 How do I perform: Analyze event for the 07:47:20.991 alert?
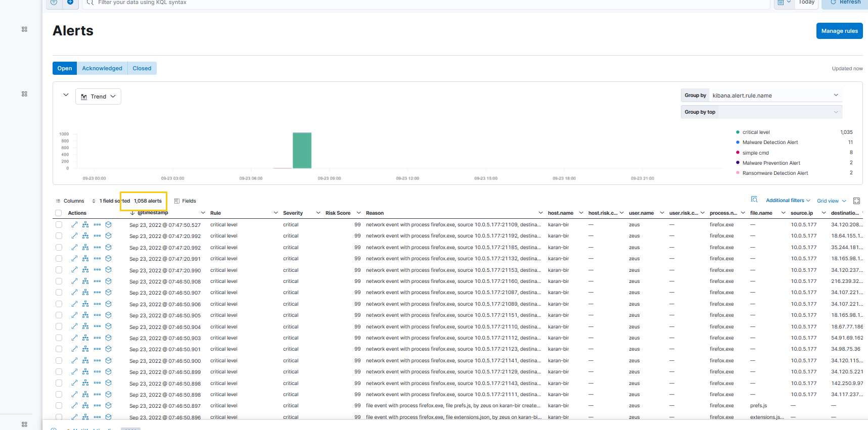(85, 259)
